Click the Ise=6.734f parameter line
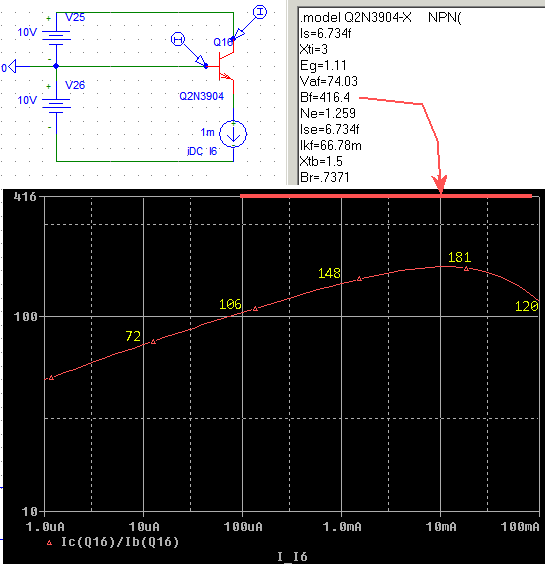 click(330, 129)
